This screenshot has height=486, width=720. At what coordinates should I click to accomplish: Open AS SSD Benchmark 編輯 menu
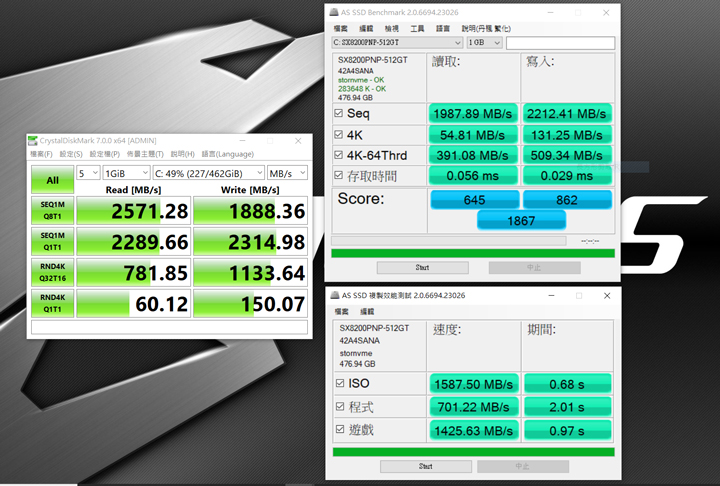(366, 28)
